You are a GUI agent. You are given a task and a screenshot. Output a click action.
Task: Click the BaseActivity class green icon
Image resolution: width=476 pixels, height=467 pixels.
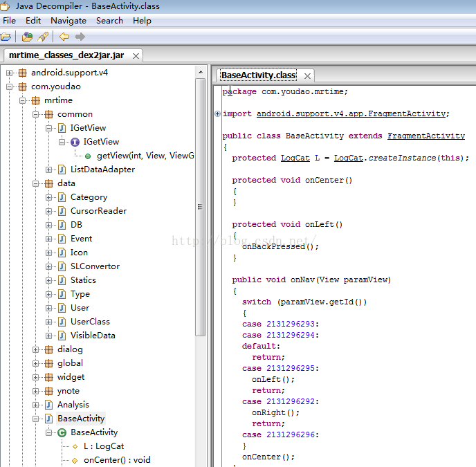click(x=62, y=432)
